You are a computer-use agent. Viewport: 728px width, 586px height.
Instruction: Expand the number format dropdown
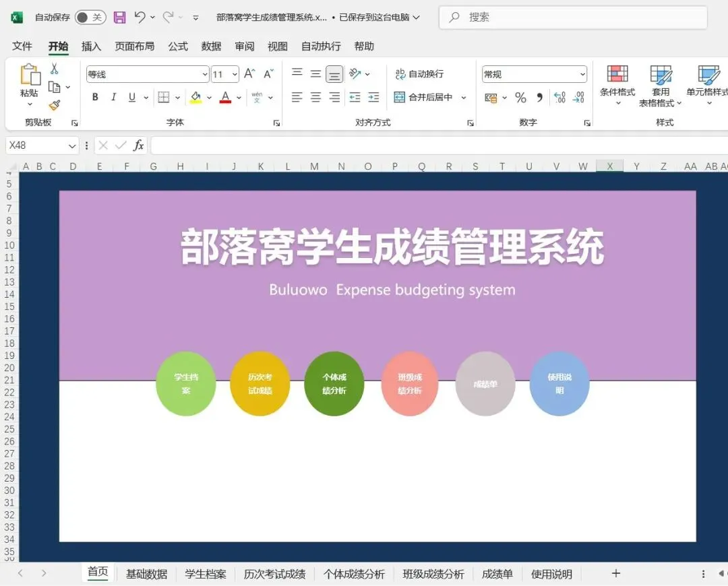582,74
